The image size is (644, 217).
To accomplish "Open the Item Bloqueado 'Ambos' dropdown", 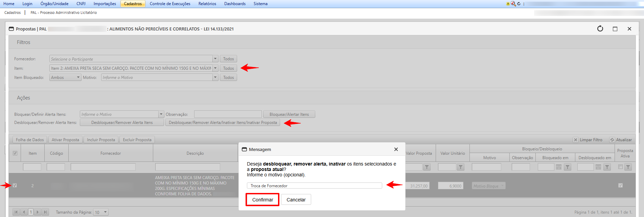I will point(78,78).
